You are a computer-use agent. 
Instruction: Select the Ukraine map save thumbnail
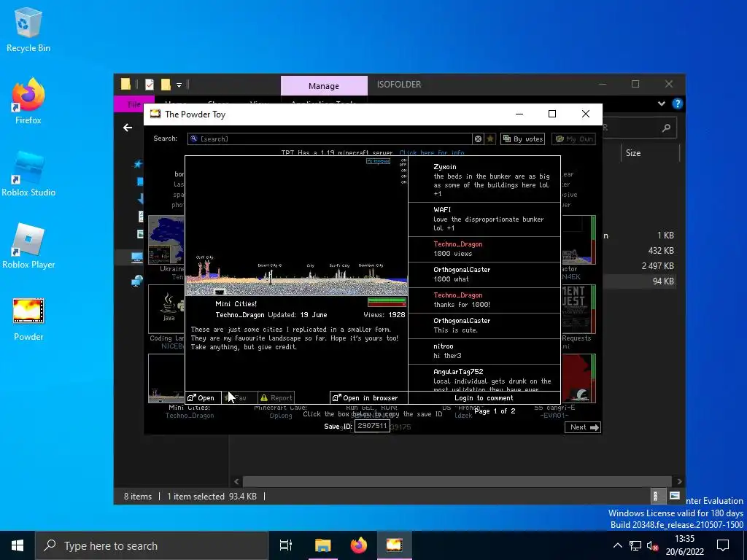pyautogui.click(x=166, y=239)
